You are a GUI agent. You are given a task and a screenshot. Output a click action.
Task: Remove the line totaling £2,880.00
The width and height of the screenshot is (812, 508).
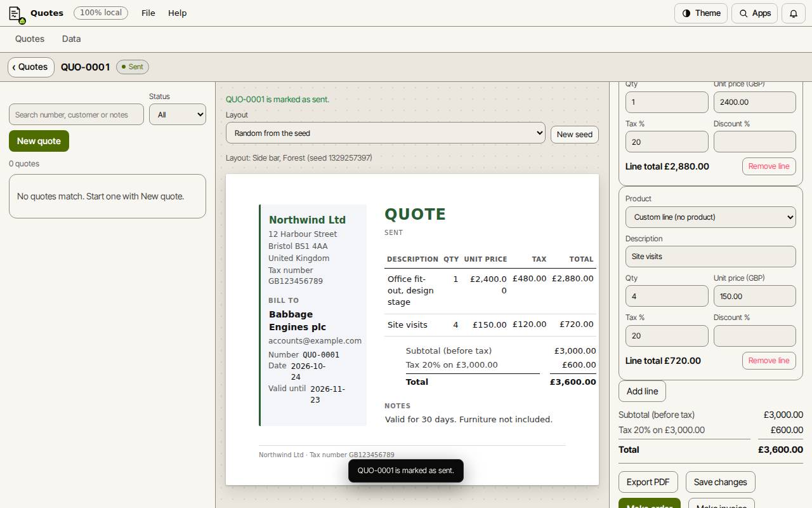769,166
